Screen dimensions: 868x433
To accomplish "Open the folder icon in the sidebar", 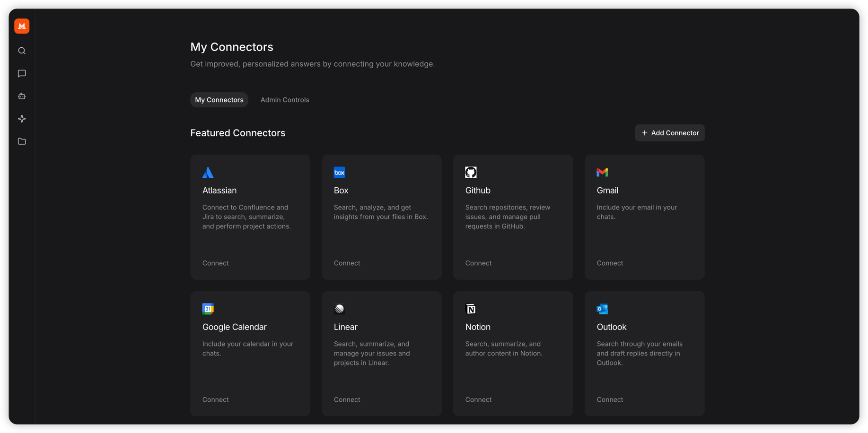I will click(21, 141).
